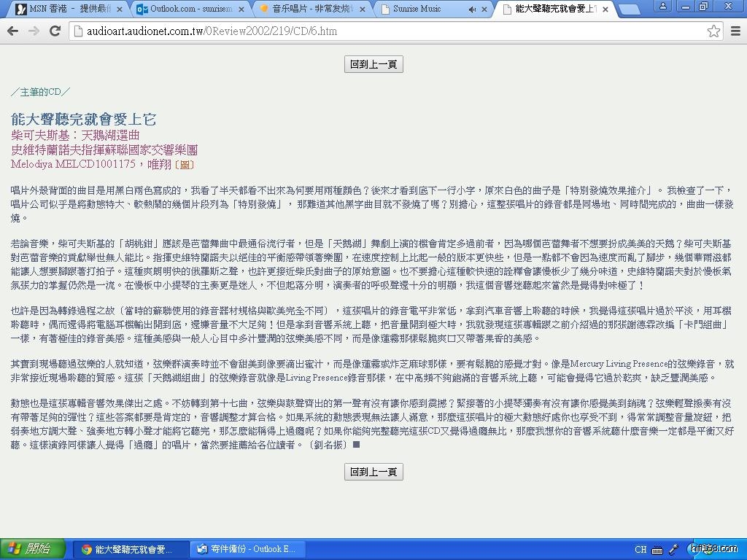Click the browser forward arrow
Viewport: 747px width, 560px height.
click(34, 31)
